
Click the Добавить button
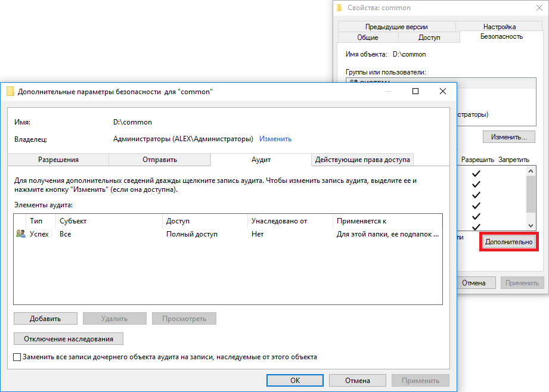point(45,319)
